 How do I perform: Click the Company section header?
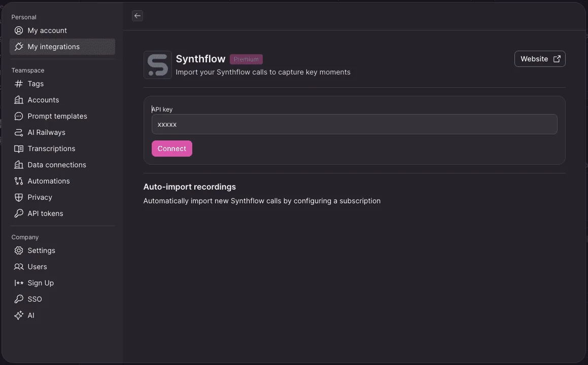(25, 237)
